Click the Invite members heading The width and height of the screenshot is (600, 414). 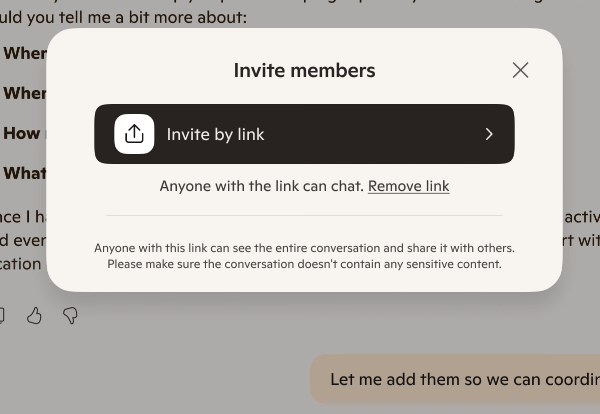tap(304, 70)
